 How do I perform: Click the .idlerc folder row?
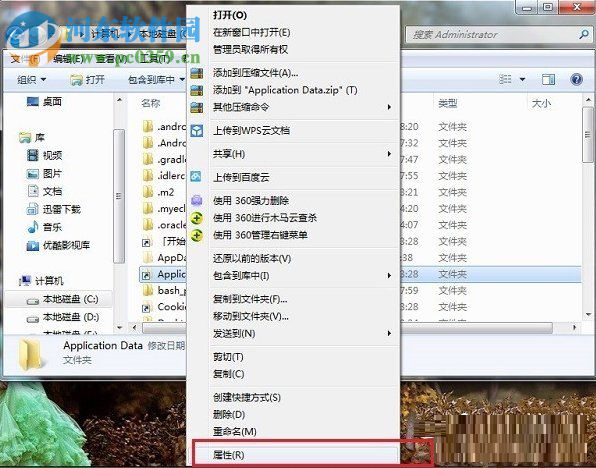point(163,176)
